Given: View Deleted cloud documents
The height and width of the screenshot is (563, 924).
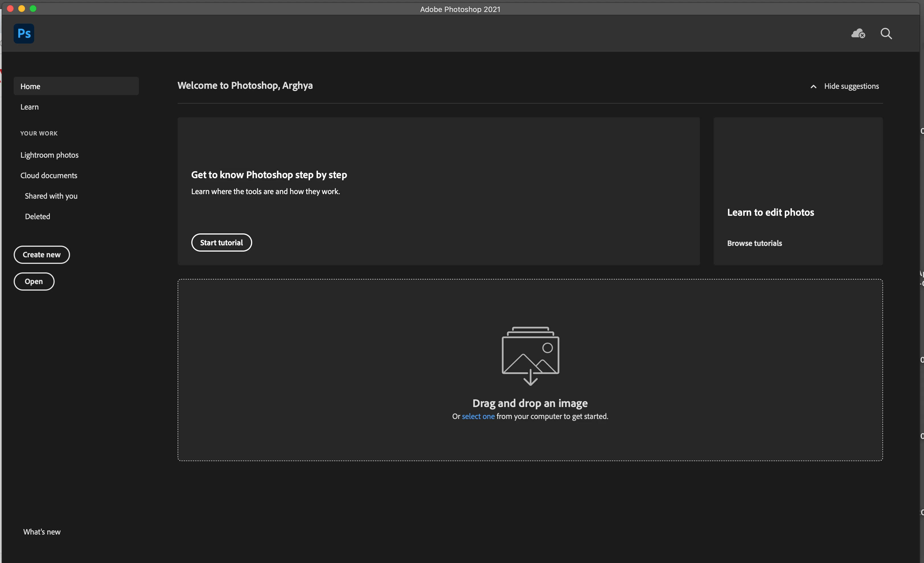Looking at the screenshot, I should click(38, 216).
